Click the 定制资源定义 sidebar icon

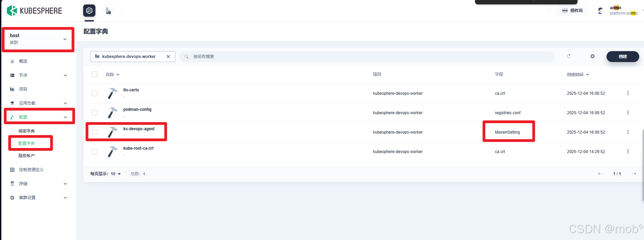point(12,170)
